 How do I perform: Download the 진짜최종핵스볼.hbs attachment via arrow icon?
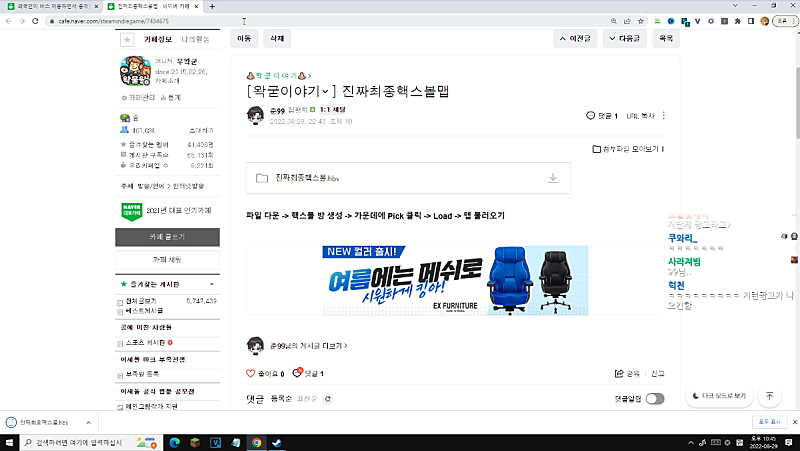[551, 178]
